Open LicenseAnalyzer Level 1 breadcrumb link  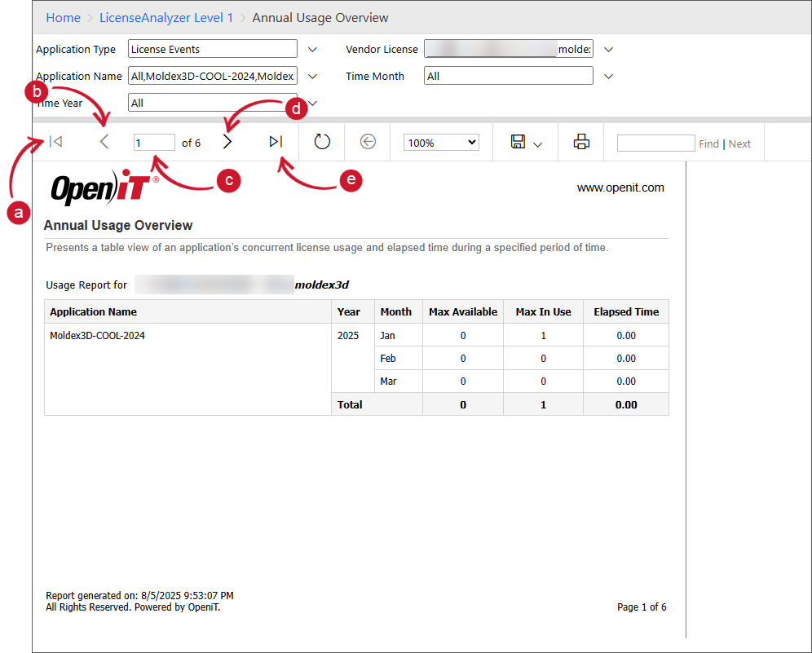pos(166,18)
